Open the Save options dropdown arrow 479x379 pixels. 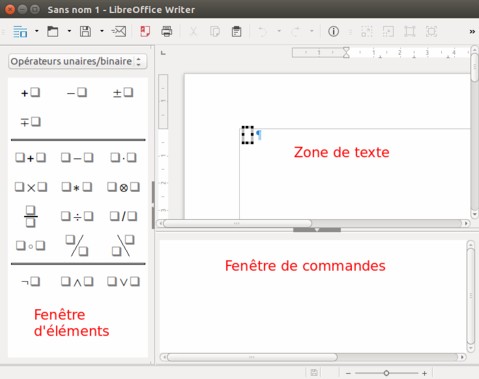[x=102, y=31]
